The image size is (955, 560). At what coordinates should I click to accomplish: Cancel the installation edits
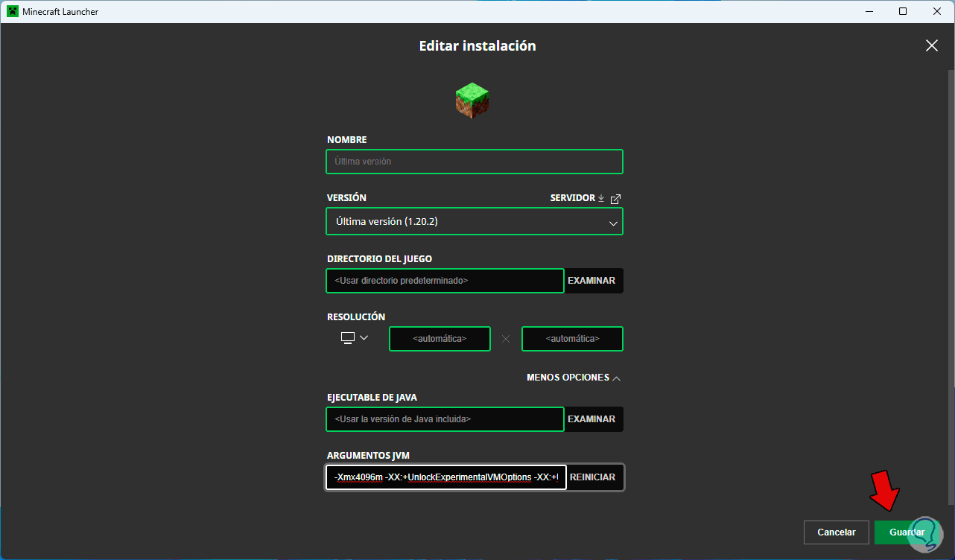[x=837, y=532]
